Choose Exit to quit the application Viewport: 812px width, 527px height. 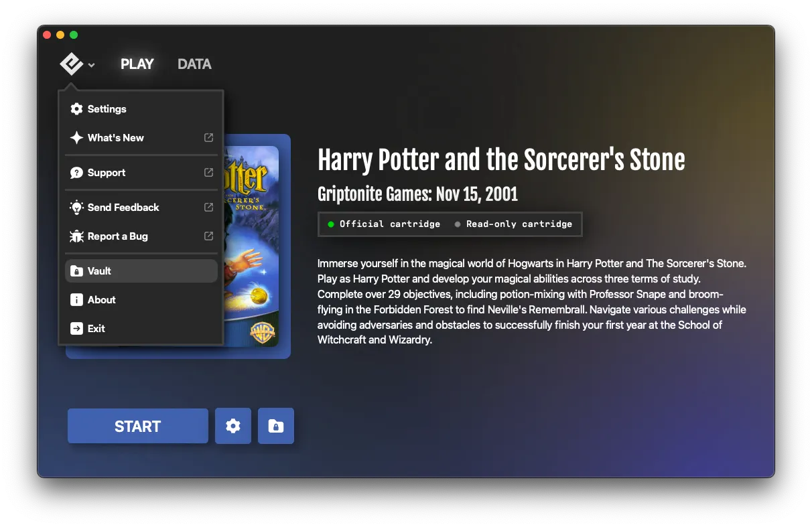[97, 329]
